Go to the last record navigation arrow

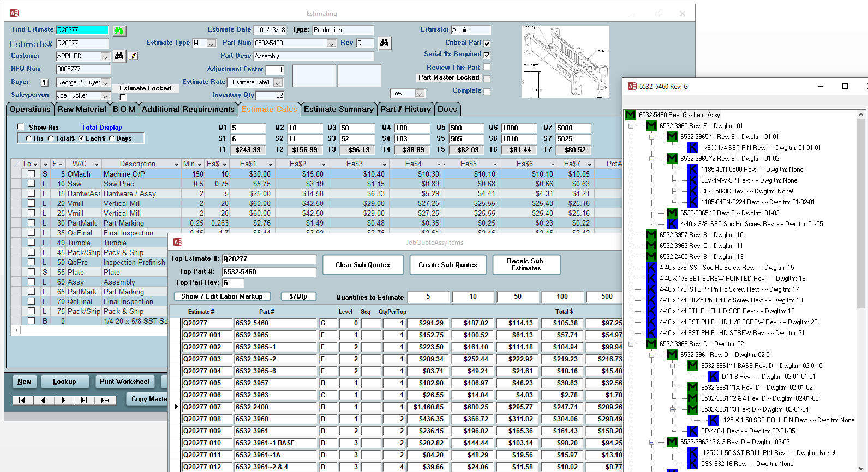click(83, 400)
